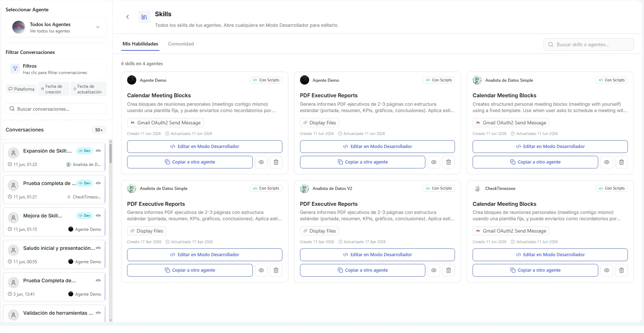
Task: View Analista de Datos Simple's Calendar Meeting Blocks eye icon
Action: (607, 162)
